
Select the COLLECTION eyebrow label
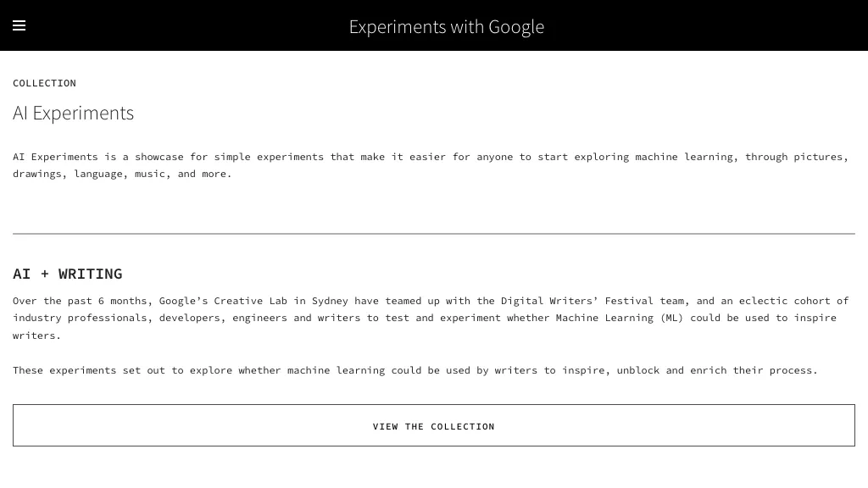[44, 83]
